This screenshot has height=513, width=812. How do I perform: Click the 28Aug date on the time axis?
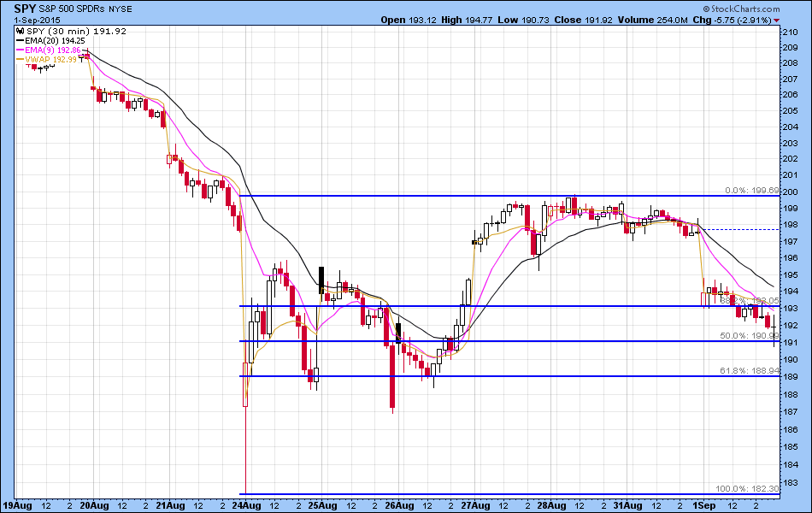point(551,506)
